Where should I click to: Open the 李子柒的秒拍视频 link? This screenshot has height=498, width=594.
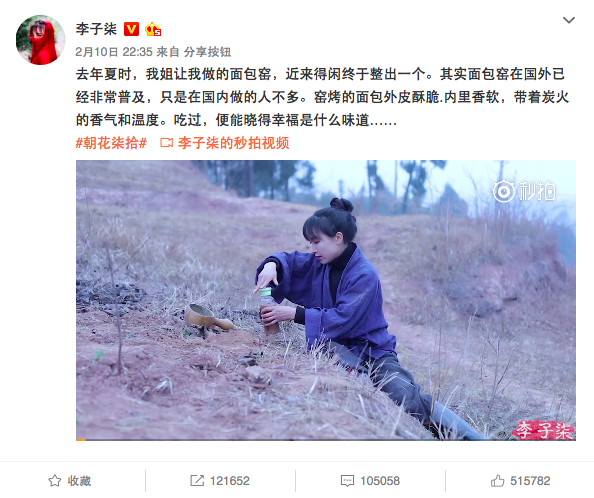coord(233,143)
